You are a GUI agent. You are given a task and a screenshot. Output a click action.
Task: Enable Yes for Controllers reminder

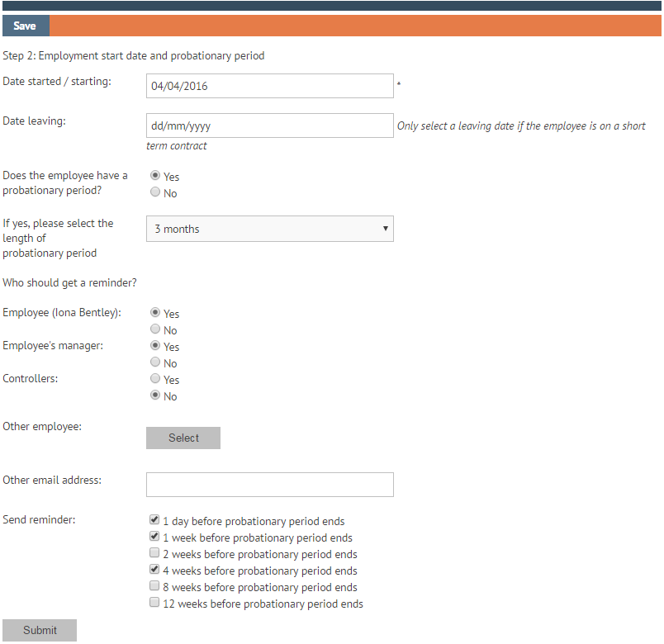pyautogui.click(x=155, y=378)
